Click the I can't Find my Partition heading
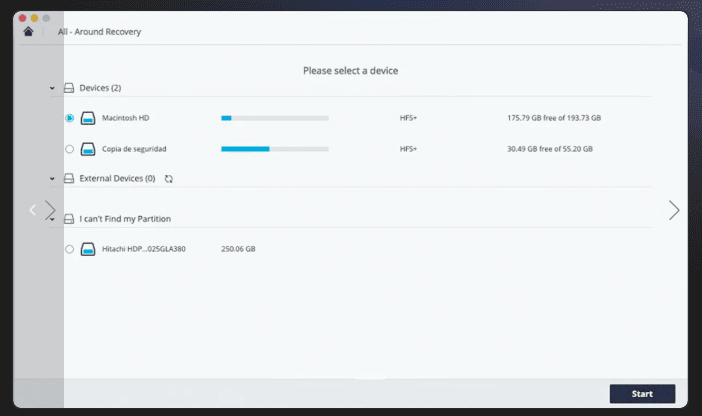 [125, 219]
